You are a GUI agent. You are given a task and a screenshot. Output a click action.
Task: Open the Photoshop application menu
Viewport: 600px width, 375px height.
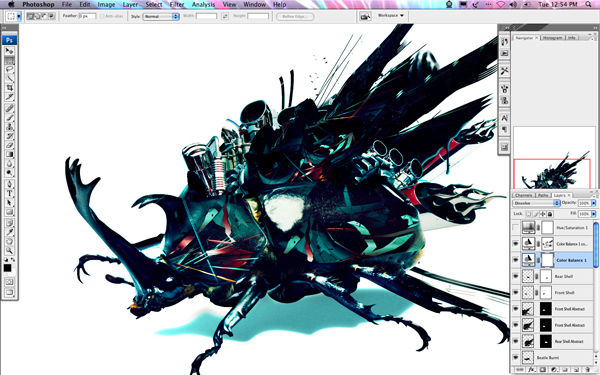pos(38,5)
